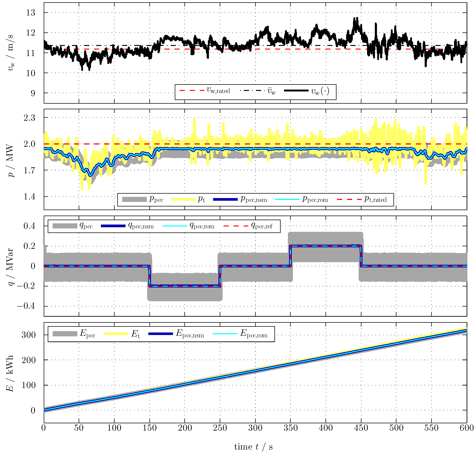
Task: Click the gray p_pcc legend swatch
Action: tap(134, 199)
